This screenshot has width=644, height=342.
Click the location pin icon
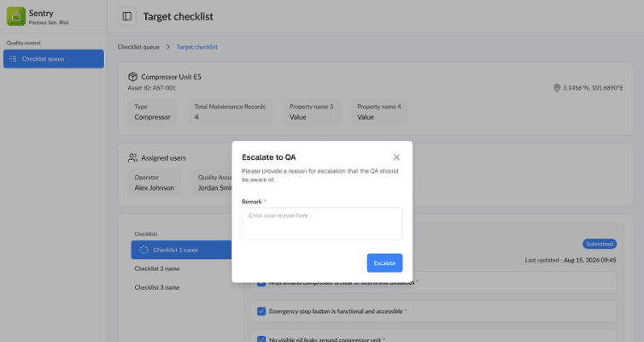[x=557, y=87]
